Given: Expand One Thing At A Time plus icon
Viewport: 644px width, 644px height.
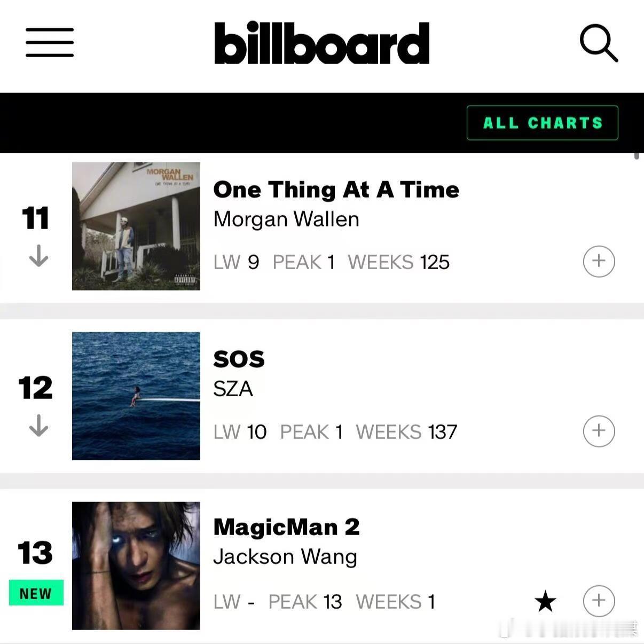Looking at the screenshot, I should (x=599, y=261).
